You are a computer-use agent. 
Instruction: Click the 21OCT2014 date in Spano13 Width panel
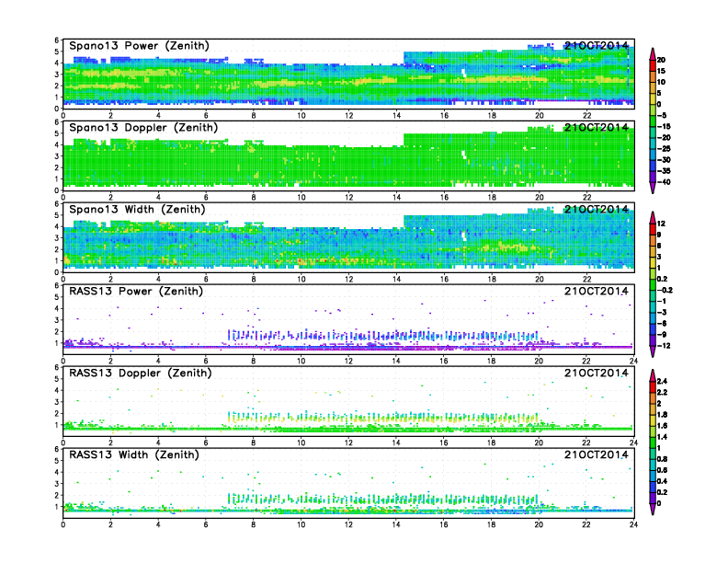click(x=597, y=210)
